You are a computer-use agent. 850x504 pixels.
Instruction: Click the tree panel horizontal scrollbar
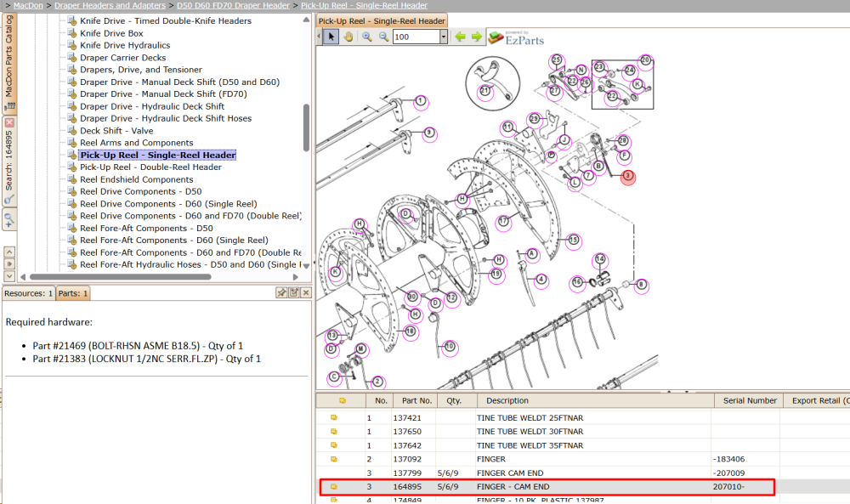(x=121, y=276)
